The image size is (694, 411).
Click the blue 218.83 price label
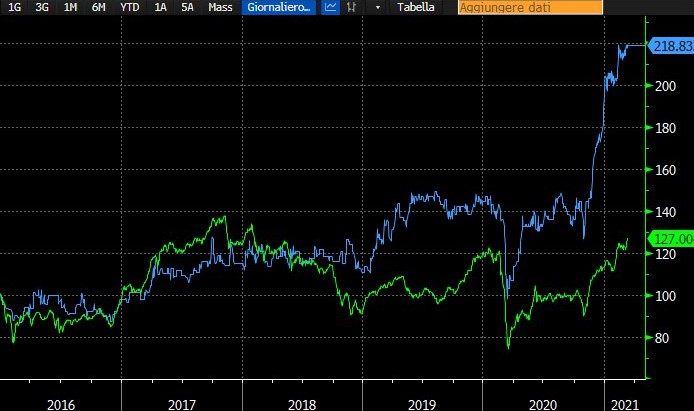(x=672, y=46)
